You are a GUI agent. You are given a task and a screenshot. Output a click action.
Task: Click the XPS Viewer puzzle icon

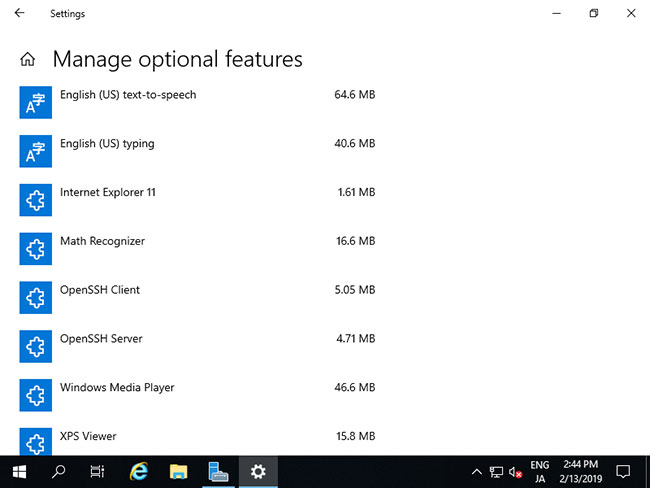click(36, 442)
